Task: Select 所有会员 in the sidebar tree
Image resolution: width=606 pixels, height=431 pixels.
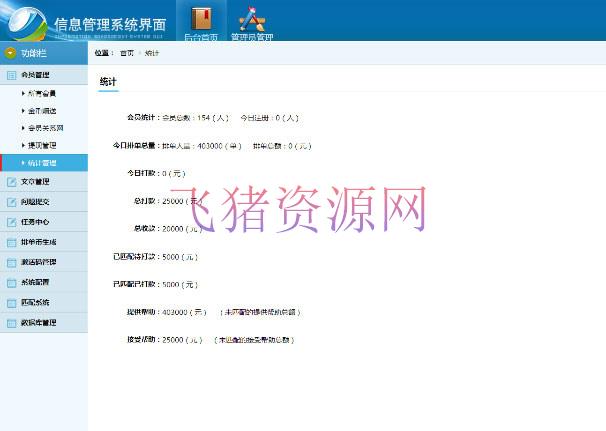Action: point(42,93)
